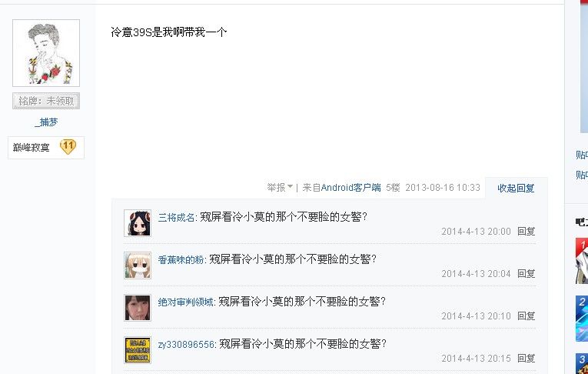Viewport: 588px width, 374px height.
Task: Click the level 11 badge icon
Action: click(x=68, y=146)
